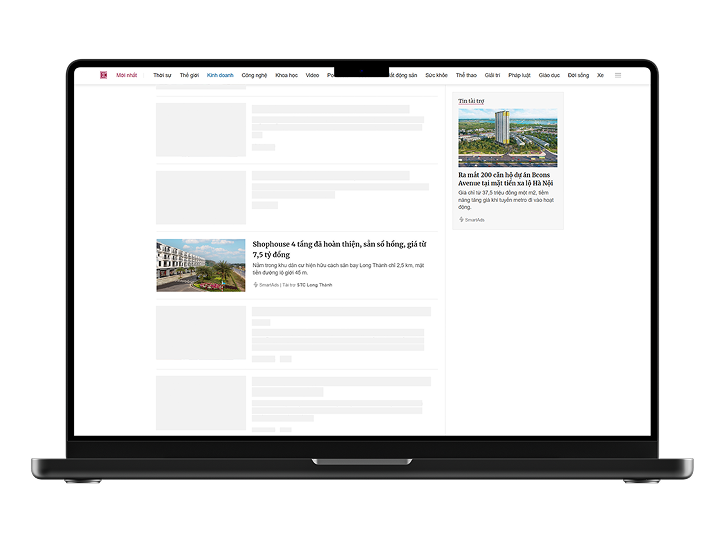Go to the Thời sự tab
This screenshot has height=542, width=724.
[x=162, y=75]
